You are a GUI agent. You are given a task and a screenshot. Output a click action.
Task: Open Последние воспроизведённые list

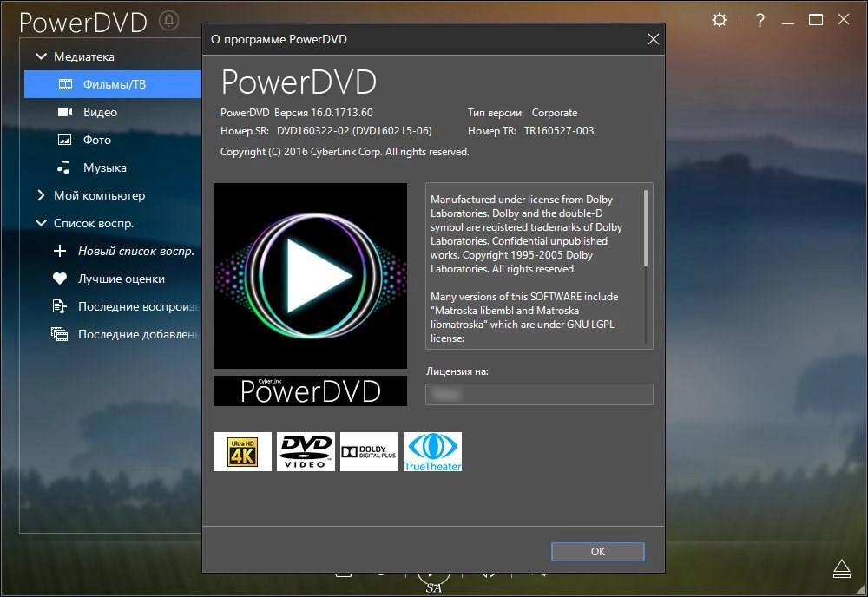(140, 306)
